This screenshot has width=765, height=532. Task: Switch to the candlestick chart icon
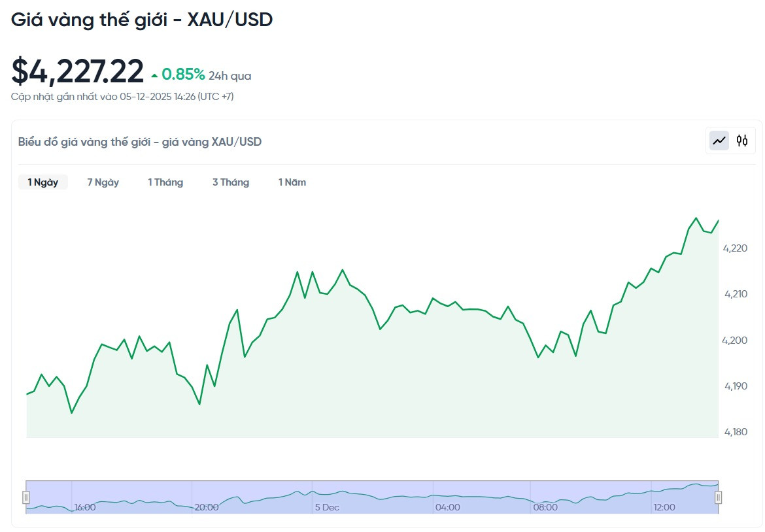742,141
